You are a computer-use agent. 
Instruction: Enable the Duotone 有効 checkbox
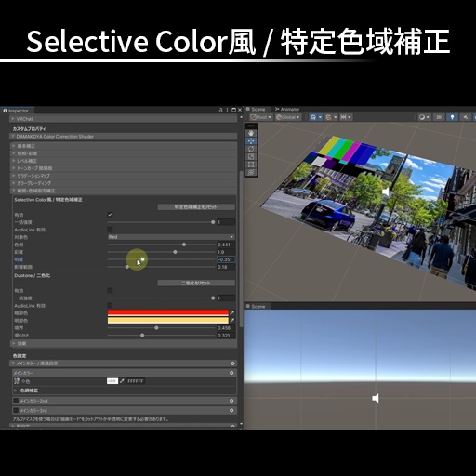tap(110, 290)
